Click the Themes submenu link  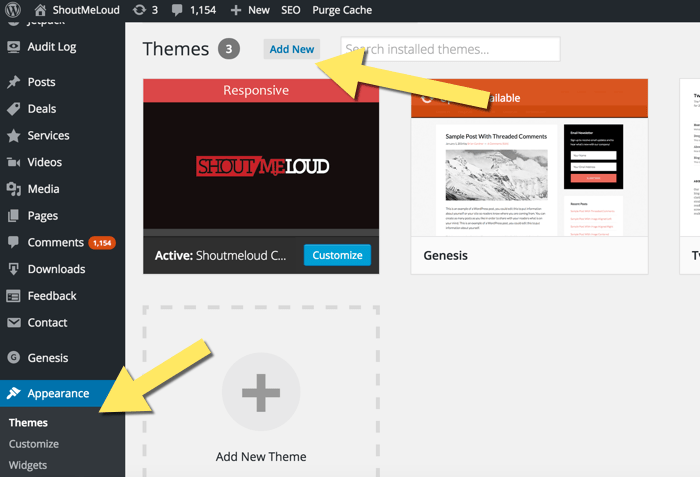[28, 423]
